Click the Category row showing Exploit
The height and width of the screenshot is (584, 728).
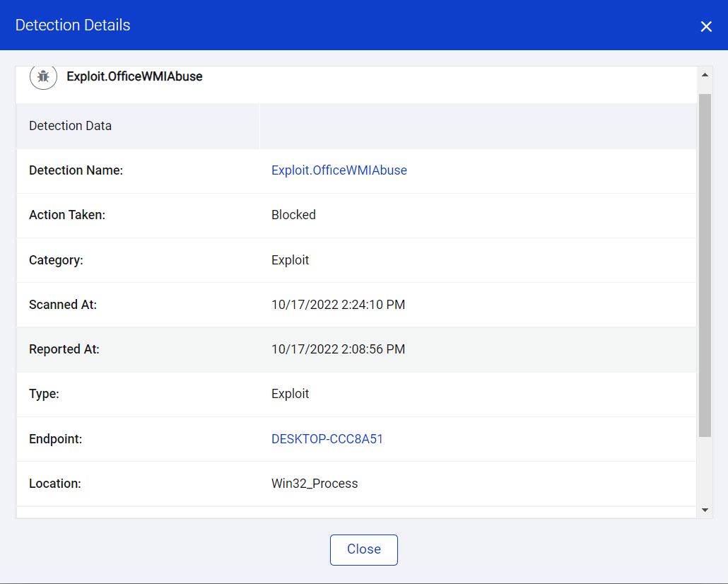[x=290, y=259]
